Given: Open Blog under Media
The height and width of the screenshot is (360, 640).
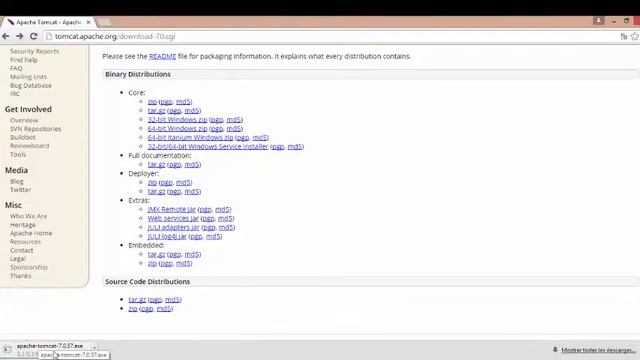Looking at the screenshot, I should click(x=17, y=181).
